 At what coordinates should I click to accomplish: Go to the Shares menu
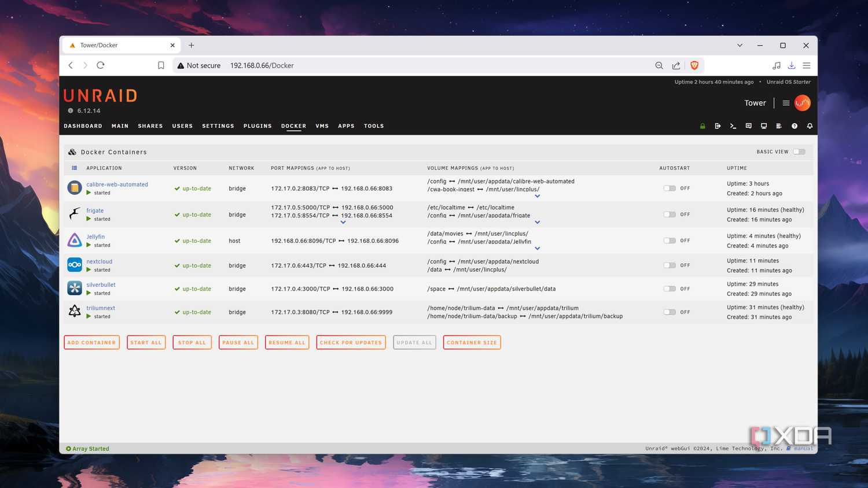pos(150,126)
